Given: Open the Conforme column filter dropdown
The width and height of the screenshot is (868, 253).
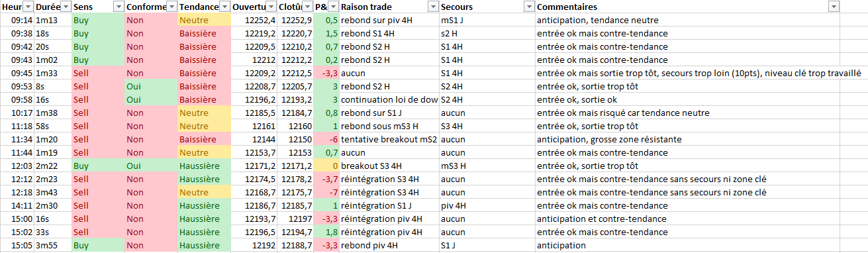Looking at the screenshot, I should [x=171, y=7].
